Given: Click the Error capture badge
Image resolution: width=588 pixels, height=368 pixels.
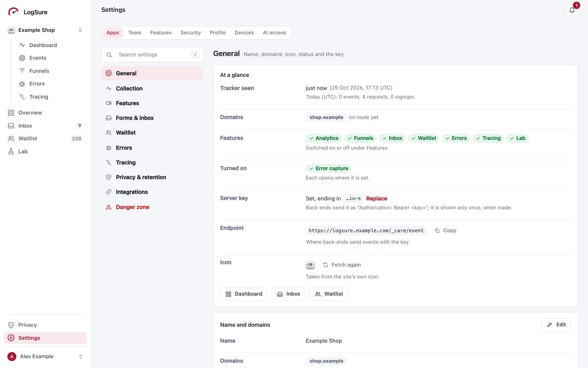Looking at the screenshot, I should coord(329,168).
